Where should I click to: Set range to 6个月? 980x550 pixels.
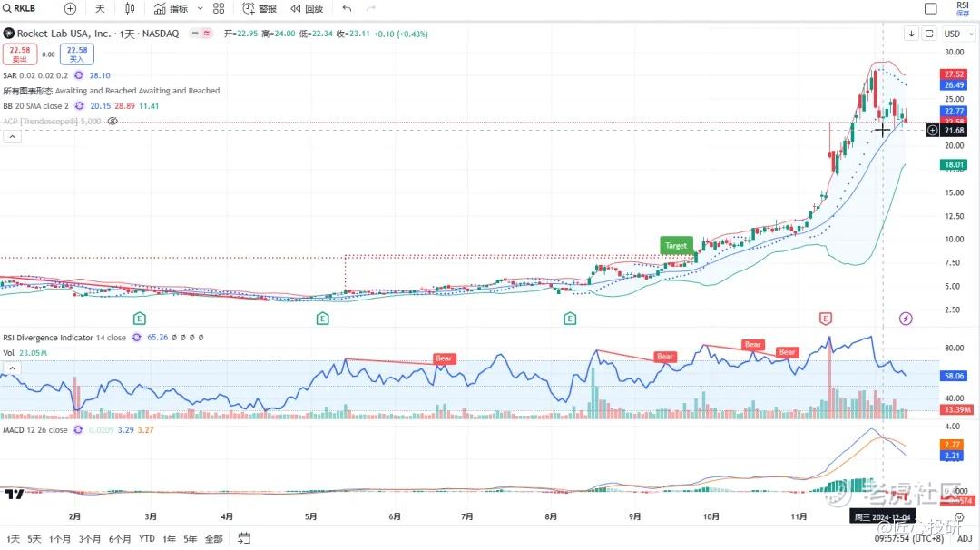pos(120,539)
